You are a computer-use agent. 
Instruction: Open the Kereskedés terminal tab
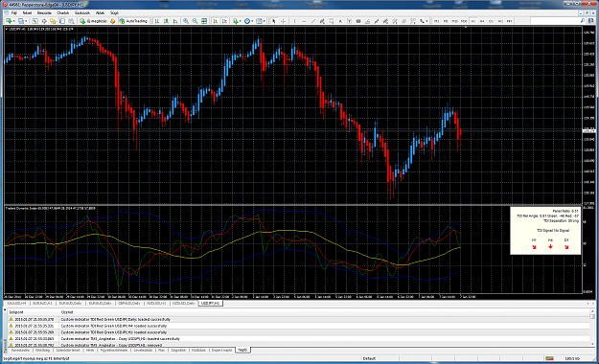pyautogui.click(x=20, y=350)
